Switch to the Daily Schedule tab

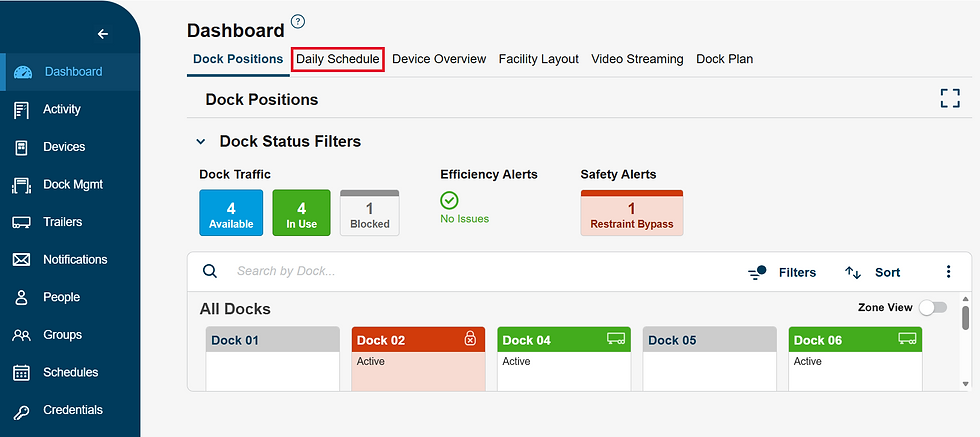[x=337, y=59]
